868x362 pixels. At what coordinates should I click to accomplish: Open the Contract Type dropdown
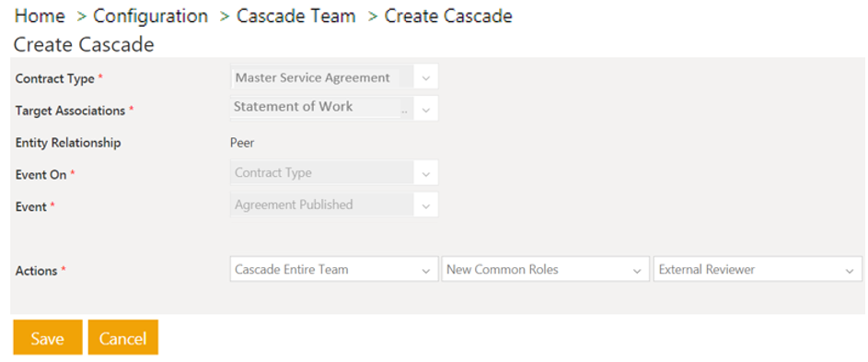334,76
